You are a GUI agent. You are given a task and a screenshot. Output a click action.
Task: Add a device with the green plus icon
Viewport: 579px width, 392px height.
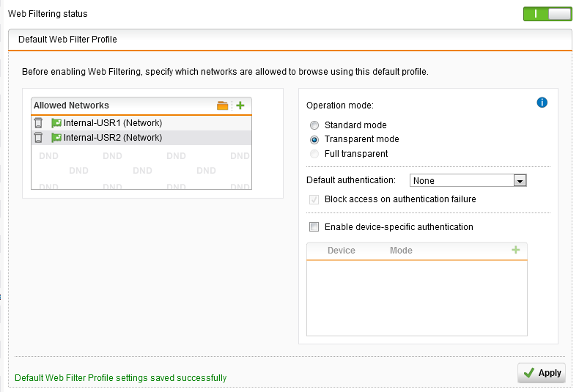(x=516, y=250)
